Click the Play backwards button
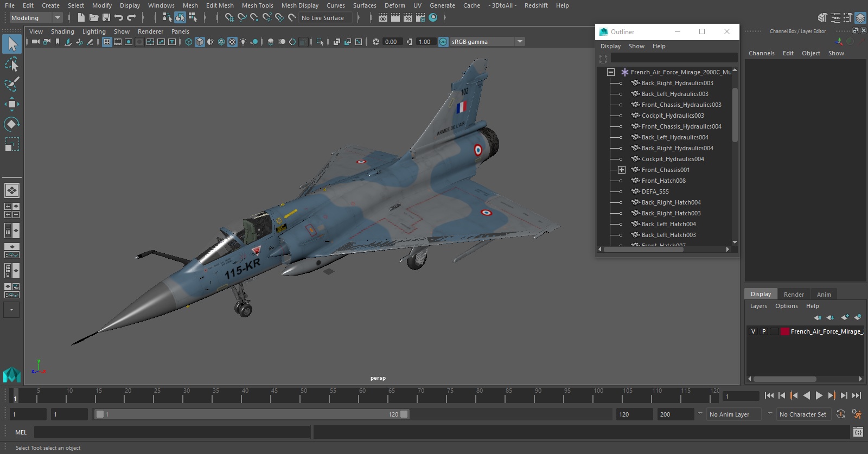Image resolution: width=868 pixels, height=454 pixels. coord(807,395)
